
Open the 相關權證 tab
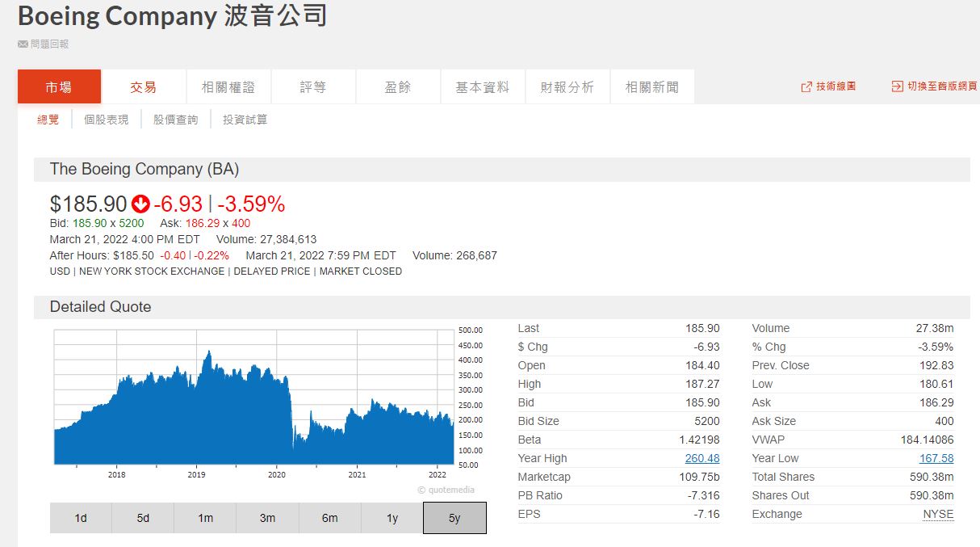[228, 87]
